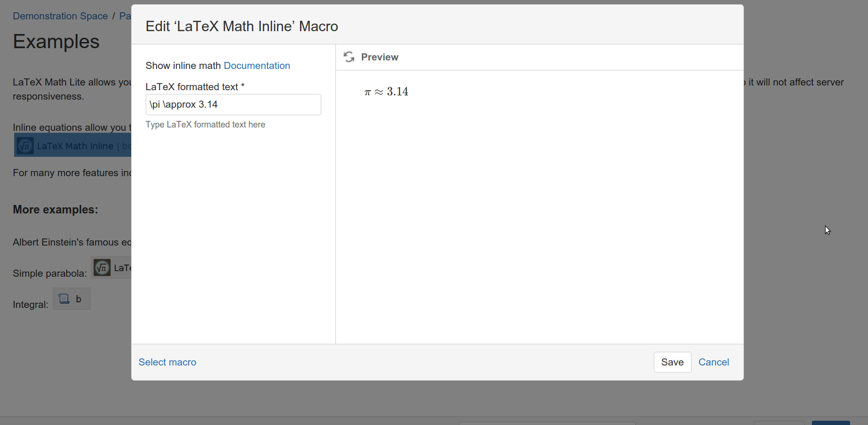Click the dialog title 'Edit LaTeX Math Inline Macro'
This screenshot has width=868, height=425.
tap(242, 26)
